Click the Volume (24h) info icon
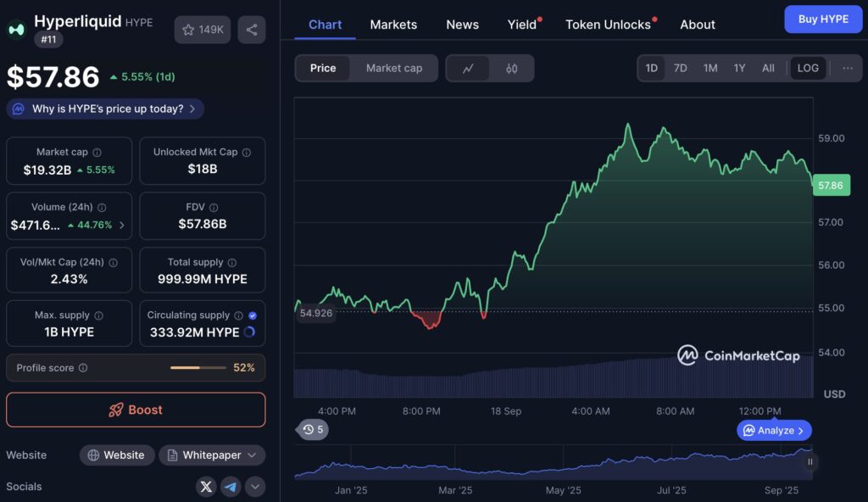The height and width of the screenshot is (502, 868). tap(102, 207)
